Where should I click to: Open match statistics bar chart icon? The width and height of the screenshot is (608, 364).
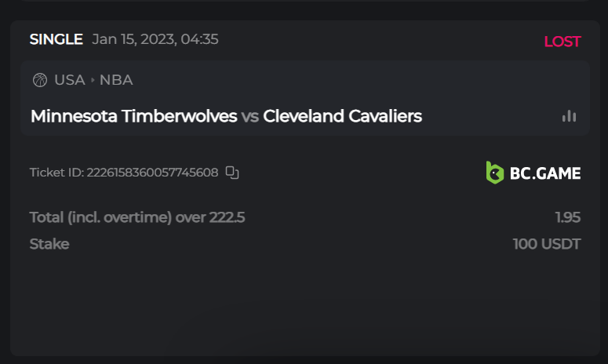(x=569, y=116)
